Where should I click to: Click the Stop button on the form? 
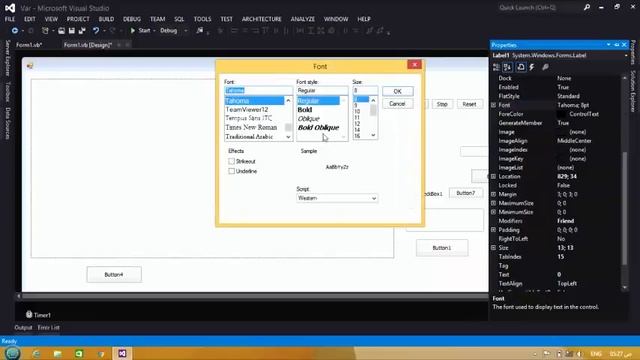tap(442, 104)
